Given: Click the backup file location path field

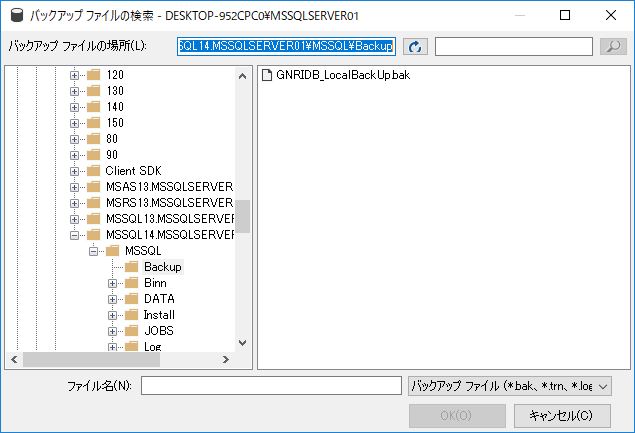Looking at the screenshot, I should (286, 47).
